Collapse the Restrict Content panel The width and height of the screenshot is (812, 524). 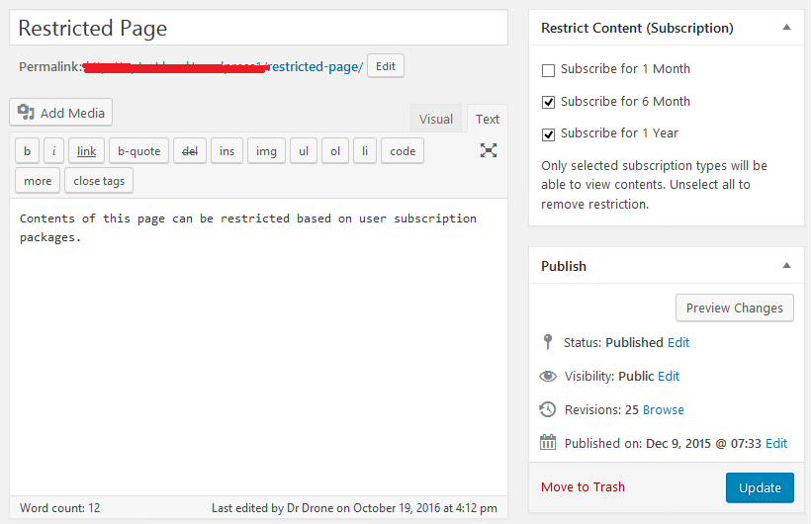point(786,29)
